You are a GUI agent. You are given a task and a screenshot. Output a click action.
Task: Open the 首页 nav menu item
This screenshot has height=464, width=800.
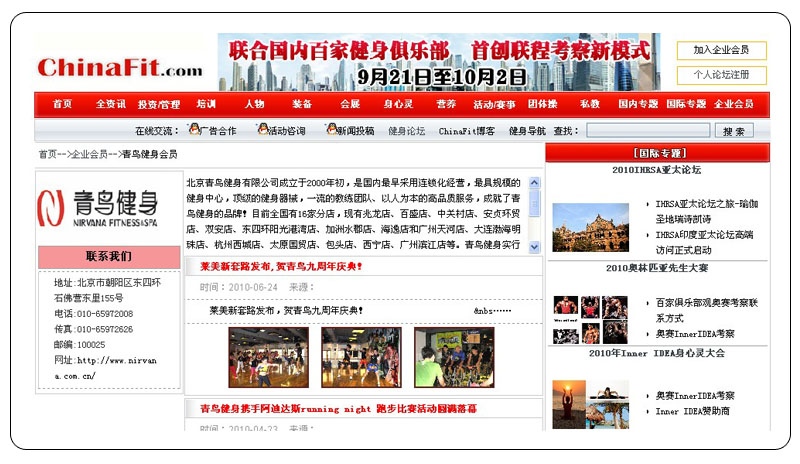pyautogui.click(x=62, y=104)
